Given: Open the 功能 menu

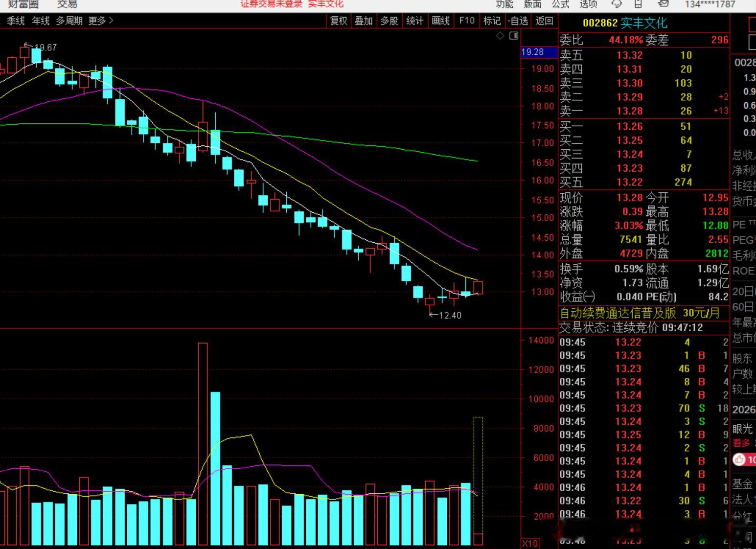Looking at the screenshot, I should (504, 4).
